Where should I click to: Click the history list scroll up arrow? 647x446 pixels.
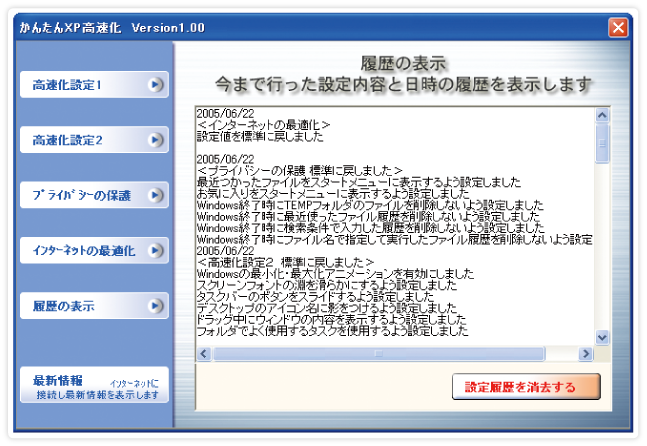tap(602, 115)
